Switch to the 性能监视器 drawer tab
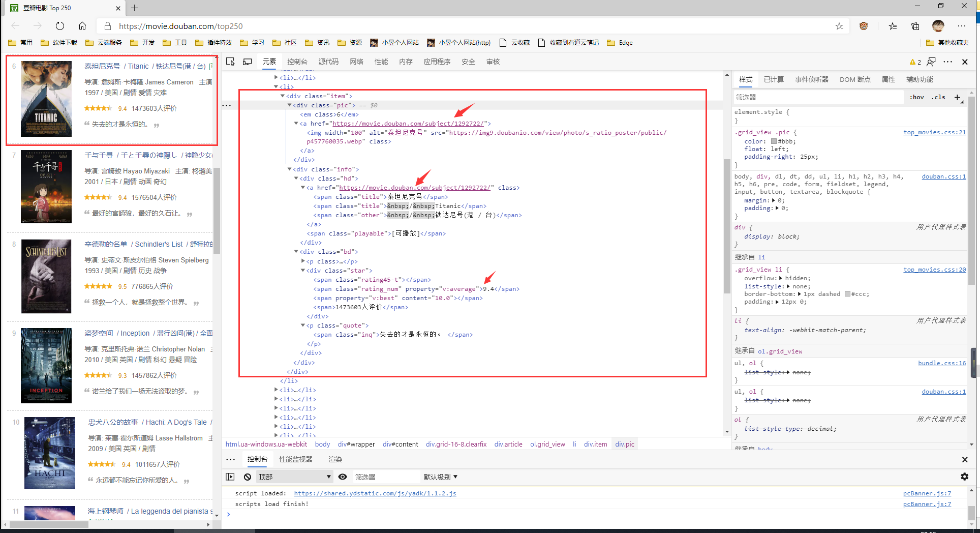Screen dimensions: 980x533 coord(296,459)
